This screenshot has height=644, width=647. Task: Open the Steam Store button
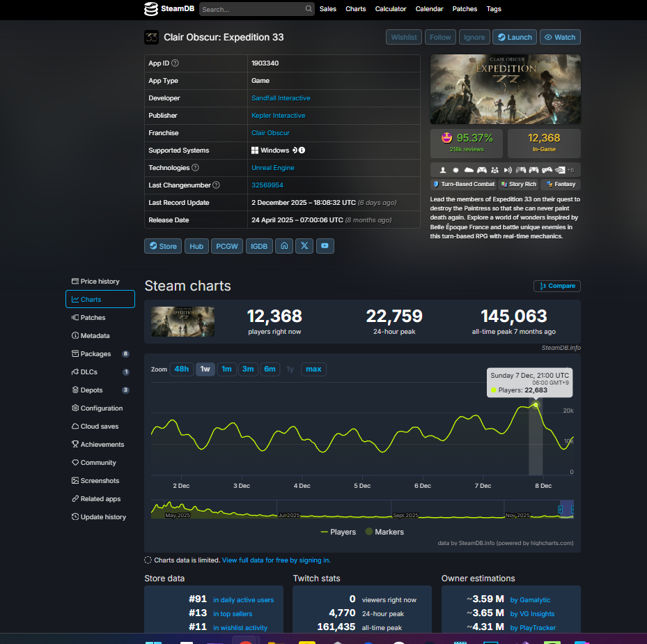pyautogui.click(x=163, y=246)
